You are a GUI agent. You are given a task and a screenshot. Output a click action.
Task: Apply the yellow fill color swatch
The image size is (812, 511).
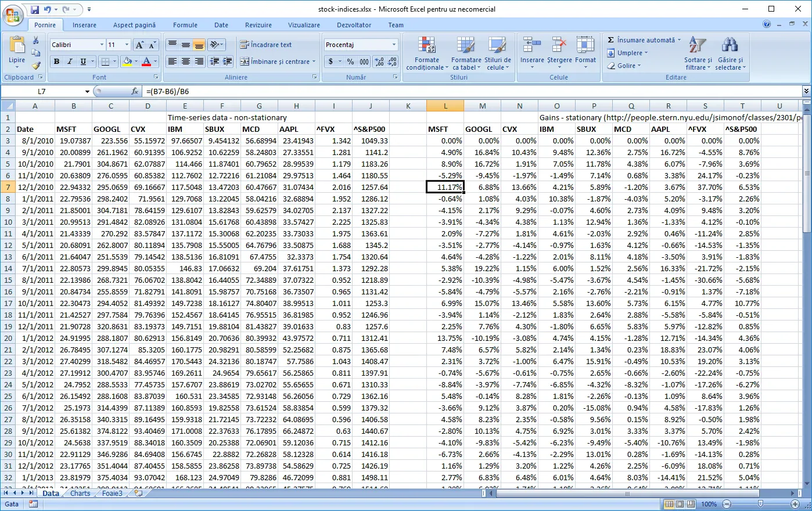(127, 62)
